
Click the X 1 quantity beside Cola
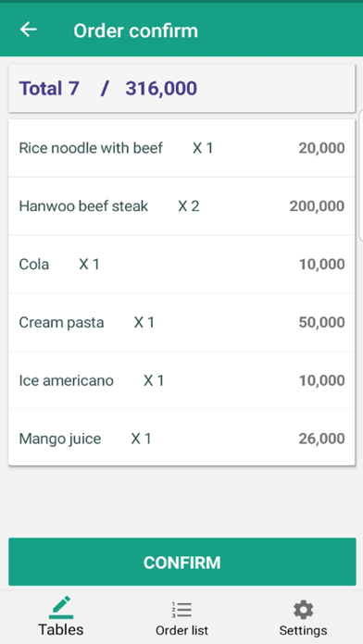(x=89, y=264)
